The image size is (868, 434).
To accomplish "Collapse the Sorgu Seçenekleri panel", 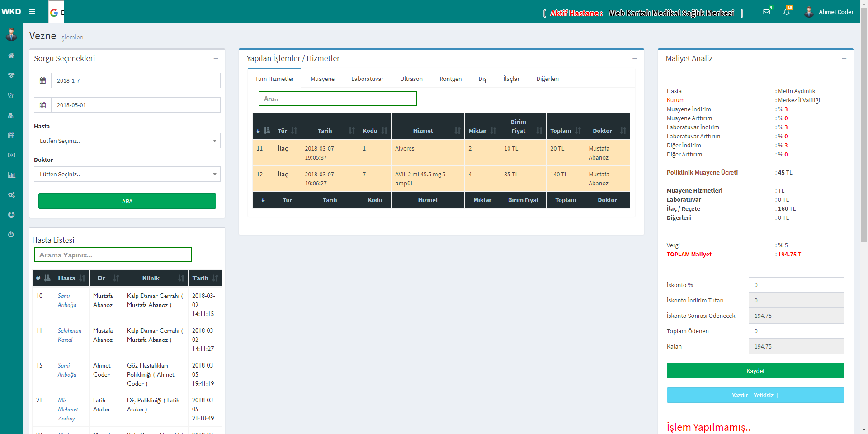I will [x=216, y=58].
